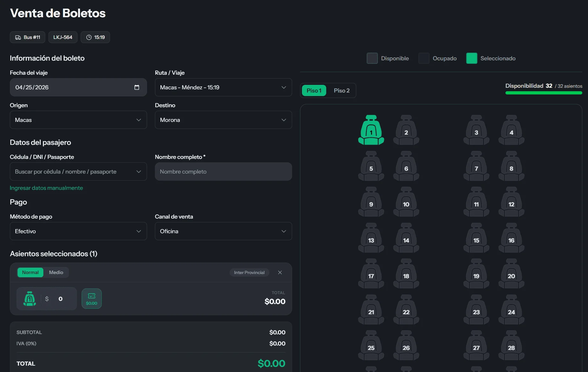This screenshot has height=372, width=588.
Task: Click the calendar icon in date field
Action: (x=137, y=87)
